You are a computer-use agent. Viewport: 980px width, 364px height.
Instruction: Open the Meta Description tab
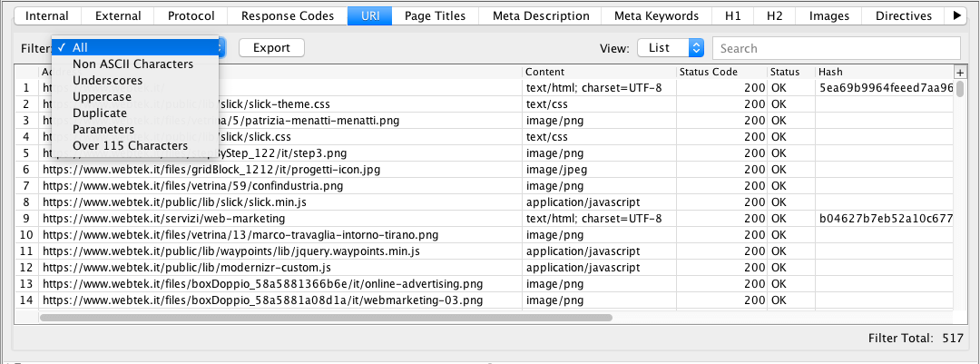point(541,16)
